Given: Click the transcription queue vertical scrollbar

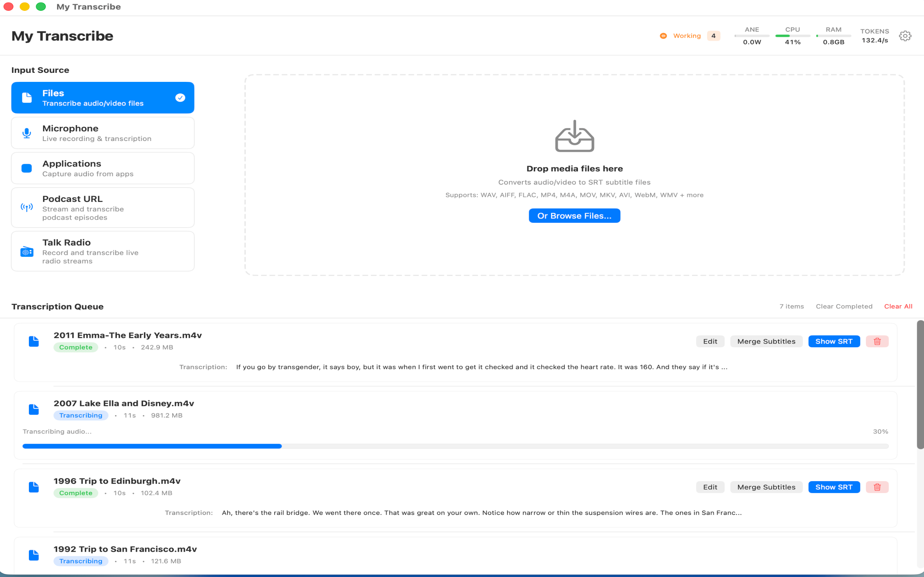Looking at the screenshot, I should click(x=920, y=385).
